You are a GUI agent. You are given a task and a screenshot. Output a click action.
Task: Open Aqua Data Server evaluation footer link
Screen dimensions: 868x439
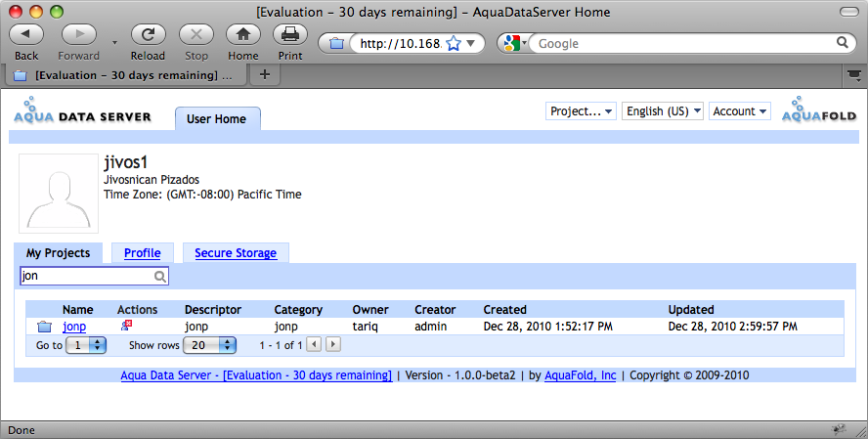256,375
